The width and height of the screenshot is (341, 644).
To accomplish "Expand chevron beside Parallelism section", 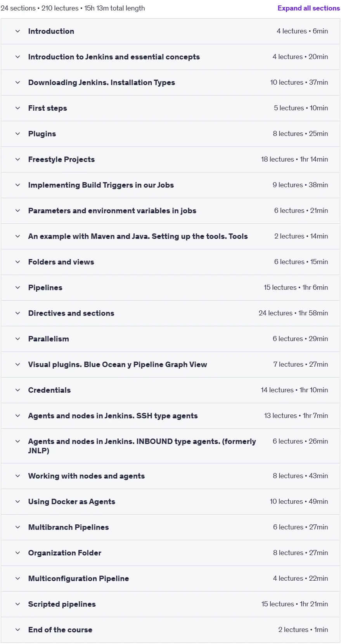I will click(x=17, y=339).
